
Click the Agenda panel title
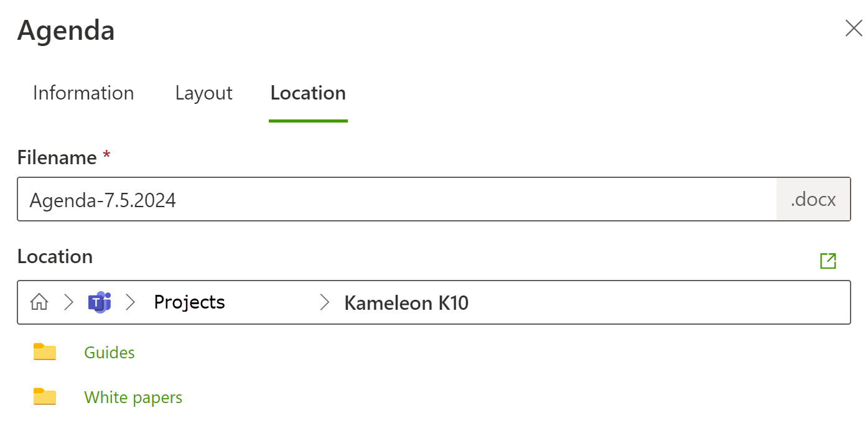coord(66,30)
